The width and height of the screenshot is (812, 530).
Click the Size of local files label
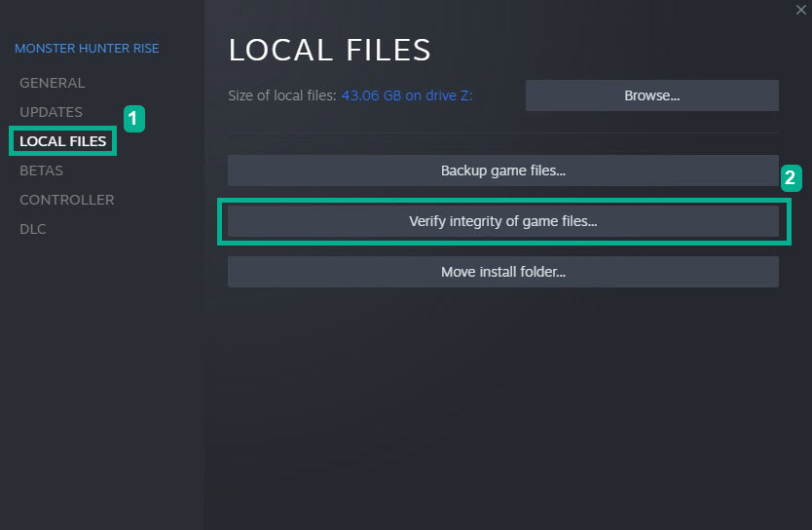(x=281, y=95)
